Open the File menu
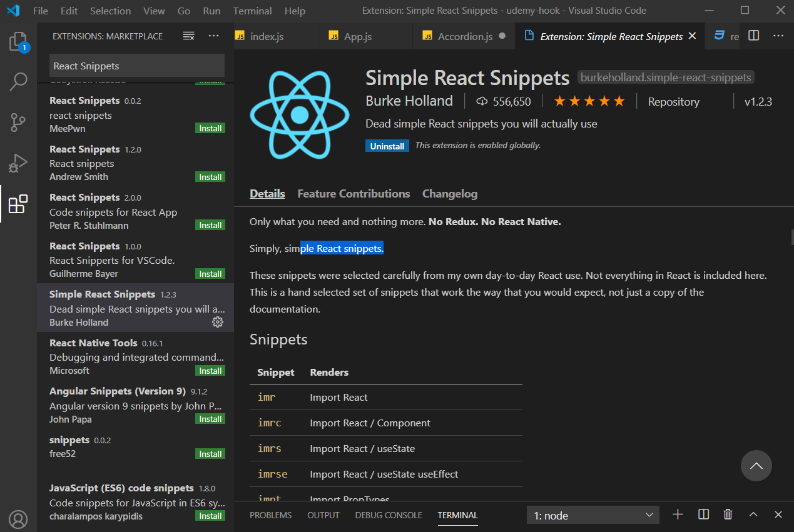This screenshot has height=532, width=794. pyautogui.click(x=40, y=11)
